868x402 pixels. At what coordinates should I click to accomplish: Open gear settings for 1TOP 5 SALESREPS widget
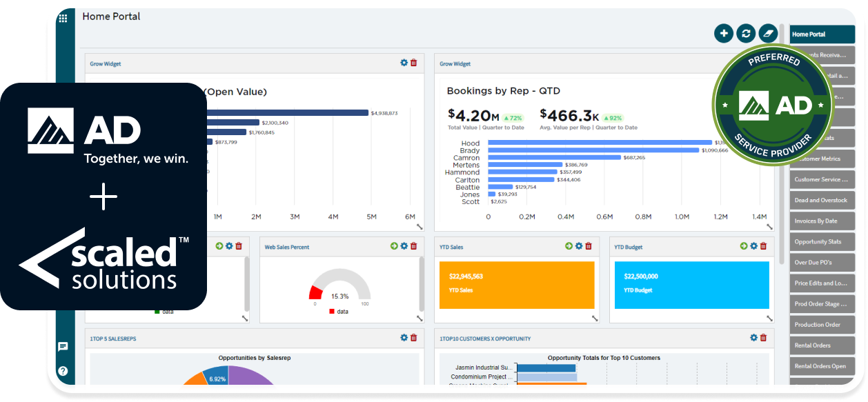(404, 337)
